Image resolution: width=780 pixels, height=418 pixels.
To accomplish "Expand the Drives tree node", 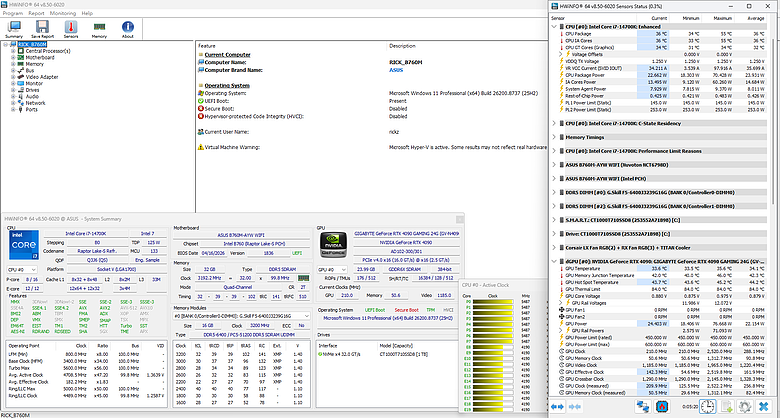I will tap(13, 90).
